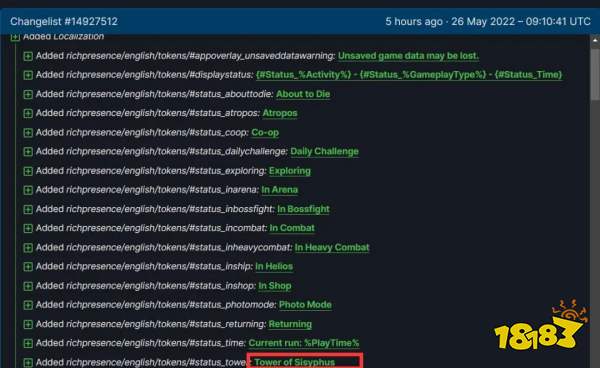
Task: Click the scrollbar up arrow
Action: tap(595, 40)
